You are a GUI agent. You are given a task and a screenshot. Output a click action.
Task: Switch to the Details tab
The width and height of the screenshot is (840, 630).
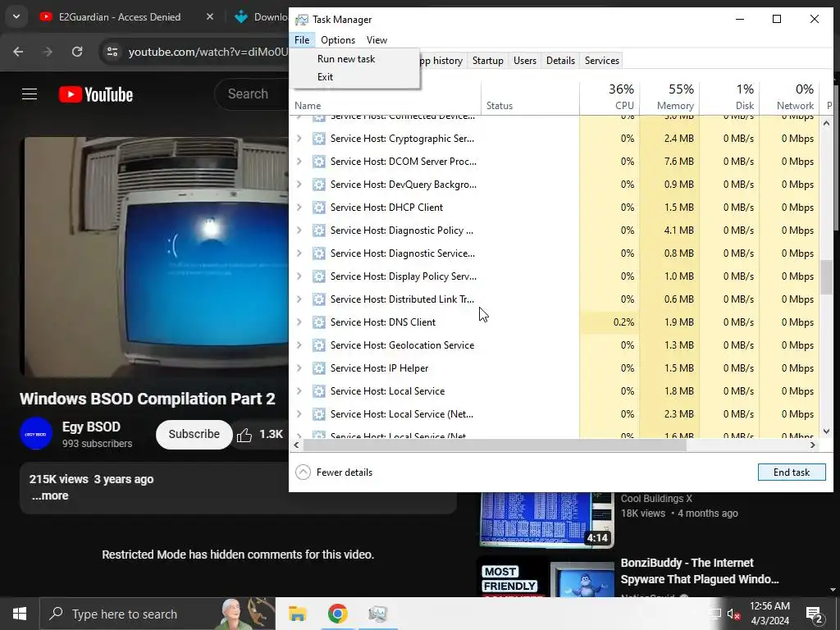(560, 61)
